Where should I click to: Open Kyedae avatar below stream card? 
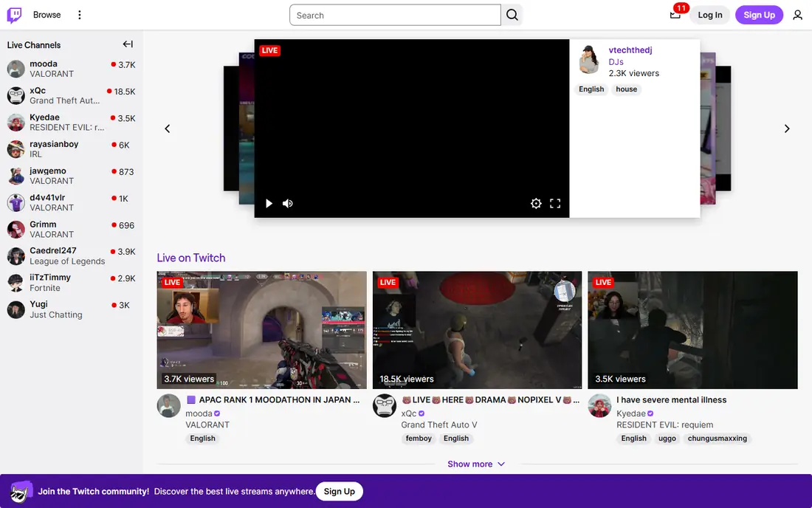click(599, 405)
